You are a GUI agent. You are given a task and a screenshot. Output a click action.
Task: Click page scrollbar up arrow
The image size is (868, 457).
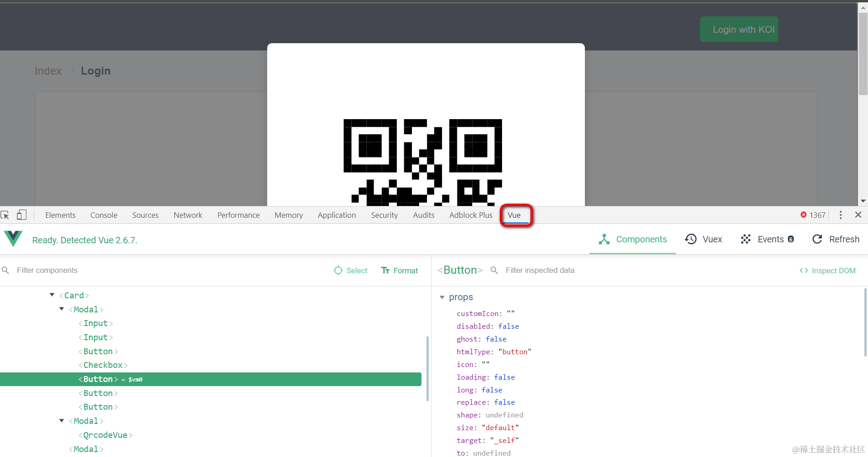863,8
